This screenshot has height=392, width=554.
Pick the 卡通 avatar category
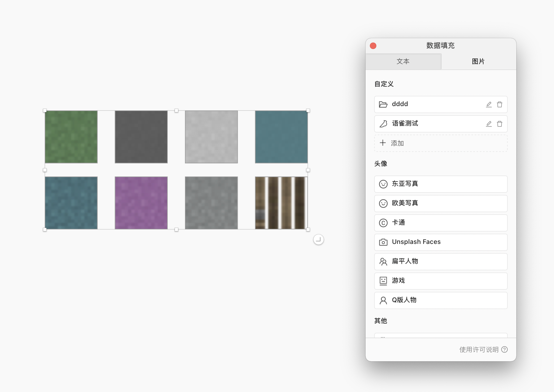[441, 223]
